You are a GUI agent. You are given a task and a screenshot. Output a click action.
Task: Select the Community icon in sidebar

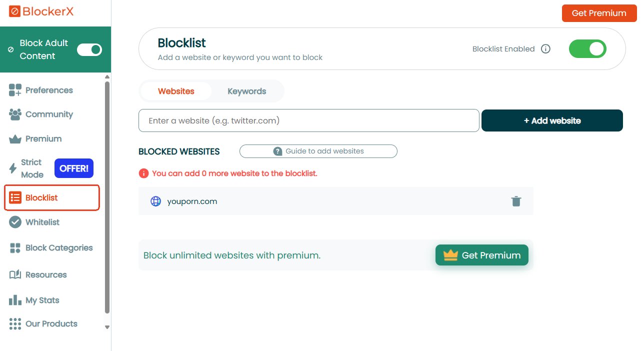point(15,114)
